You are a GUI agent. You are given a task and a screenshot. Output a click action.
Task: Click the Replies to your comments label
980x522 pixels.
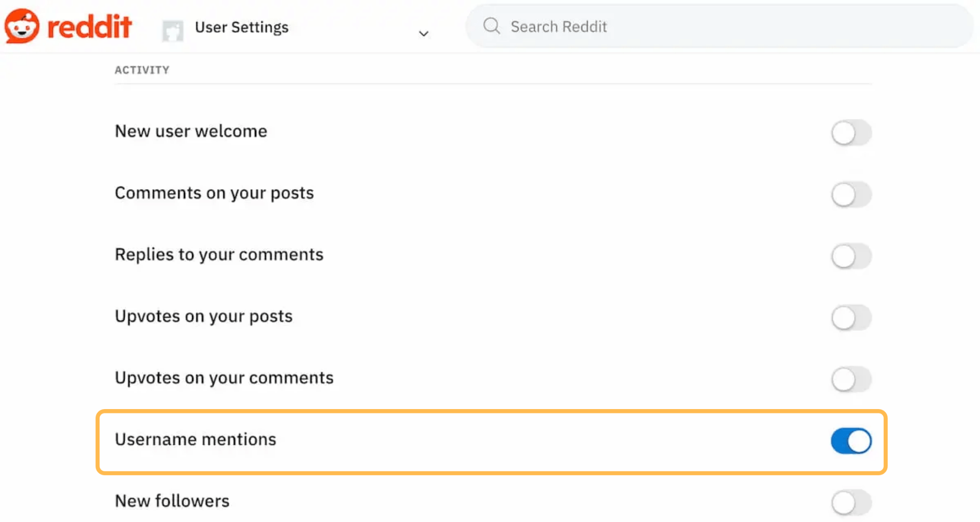[x=219, y=255]
